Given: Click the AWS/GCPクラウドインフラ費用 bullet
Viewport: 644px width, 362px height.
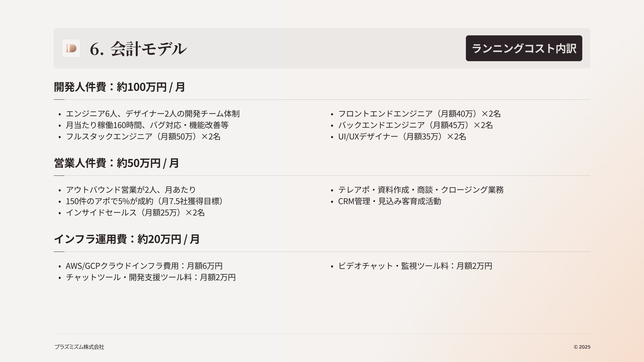Looking at the screenshot, I should click(144, 266).
